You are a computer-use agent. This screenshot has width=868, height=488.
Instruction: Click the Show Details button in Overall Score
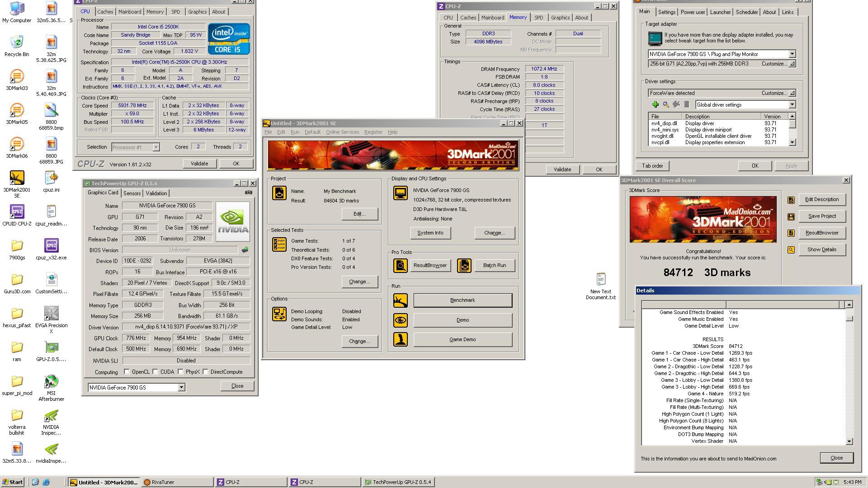pos(822,250)
